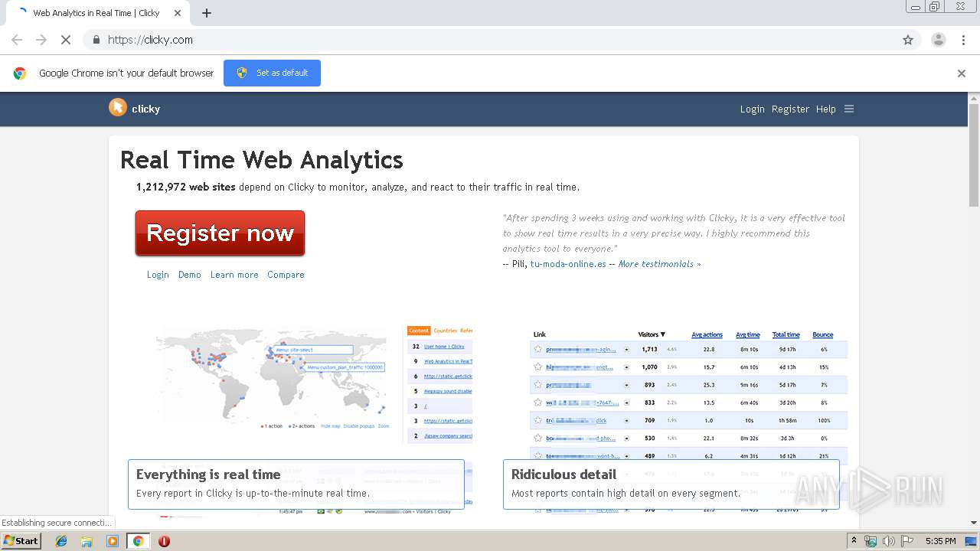Open the network icon in system tray
The width and height of the screenshot is (980, 551).
(x=871, y=541)
